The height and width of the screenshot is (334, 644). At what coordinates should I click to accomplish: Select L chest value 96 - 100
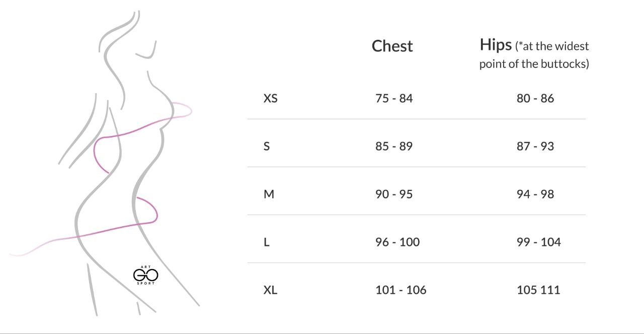pos(397,242)
